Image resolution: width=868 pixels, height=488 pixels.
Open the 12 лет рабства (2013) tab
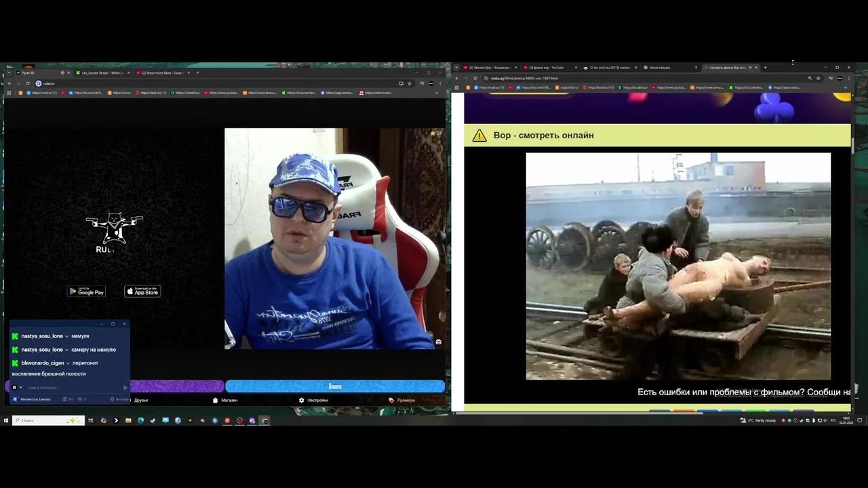pos(609,67)
